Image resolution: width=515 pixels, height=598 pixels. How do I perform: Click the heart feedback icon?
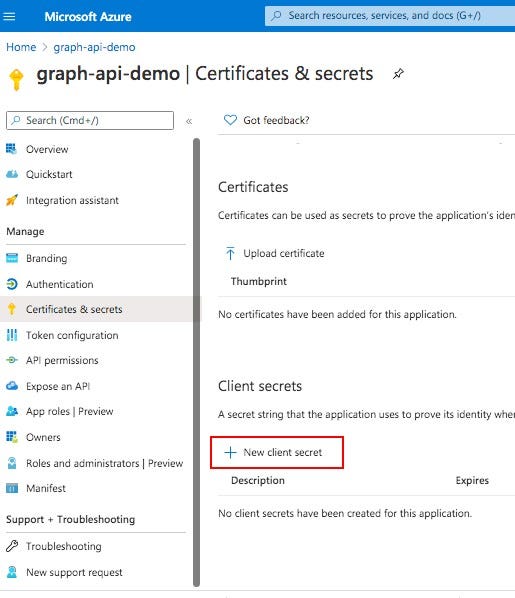(x=230, y=120)
